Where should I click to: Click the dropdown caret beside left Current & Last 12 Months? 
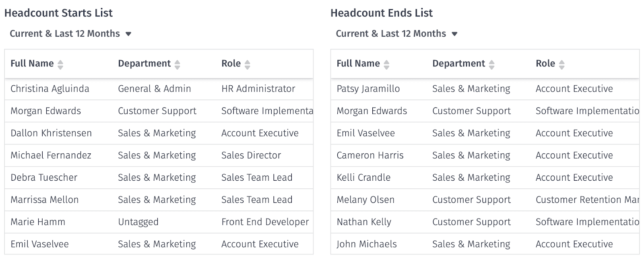coord(128,34)
